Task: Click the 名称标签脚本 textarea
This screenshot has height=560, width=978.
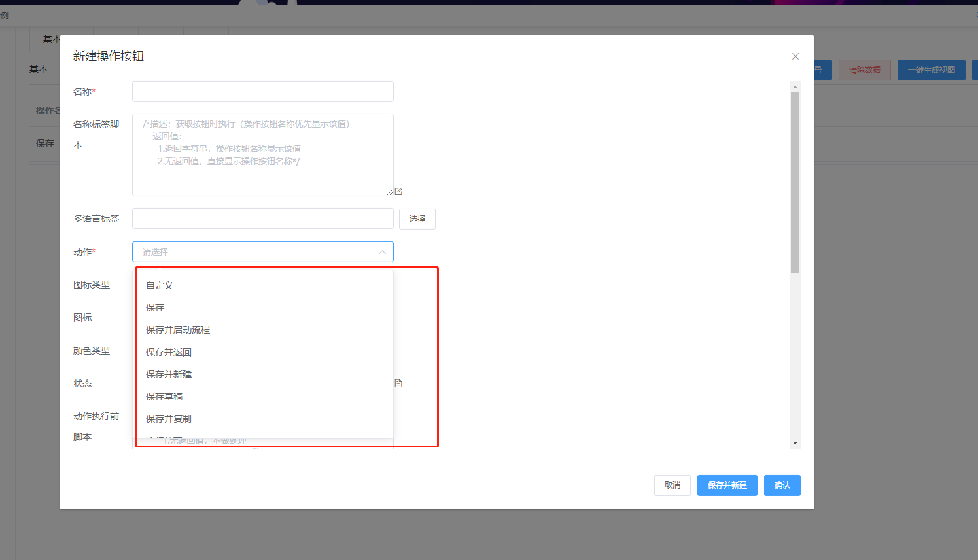Action: (263, 155)
